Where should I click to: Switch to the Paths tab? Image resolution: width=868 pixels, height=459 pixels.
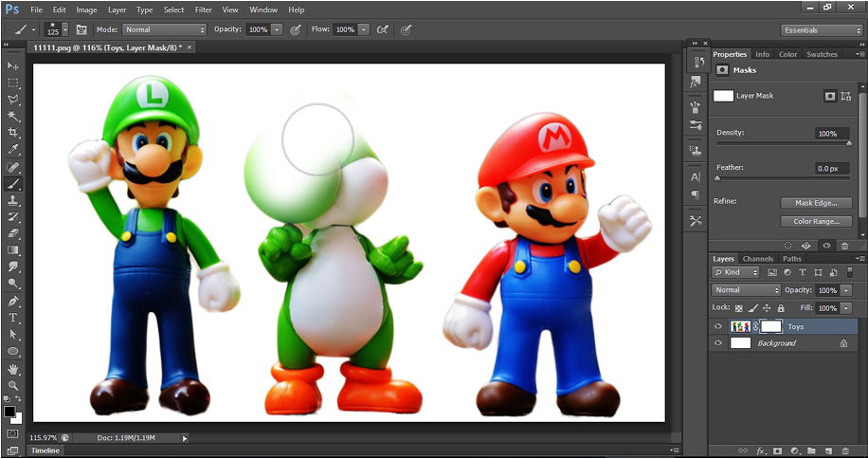pyautogui.click(x=791, y=259)
